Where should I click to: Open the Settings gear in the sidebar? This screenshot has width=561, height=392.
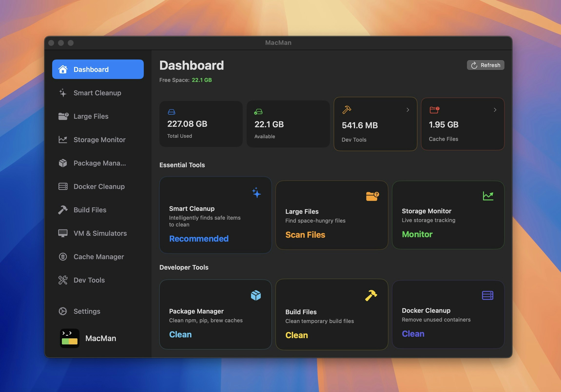(63, 311)
